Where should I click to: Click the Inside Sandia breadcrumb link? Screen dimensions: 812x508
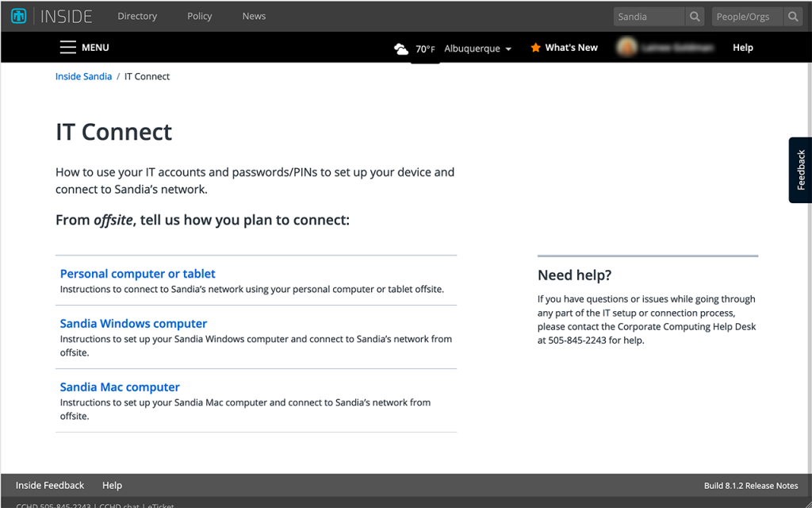coord(83,77)
